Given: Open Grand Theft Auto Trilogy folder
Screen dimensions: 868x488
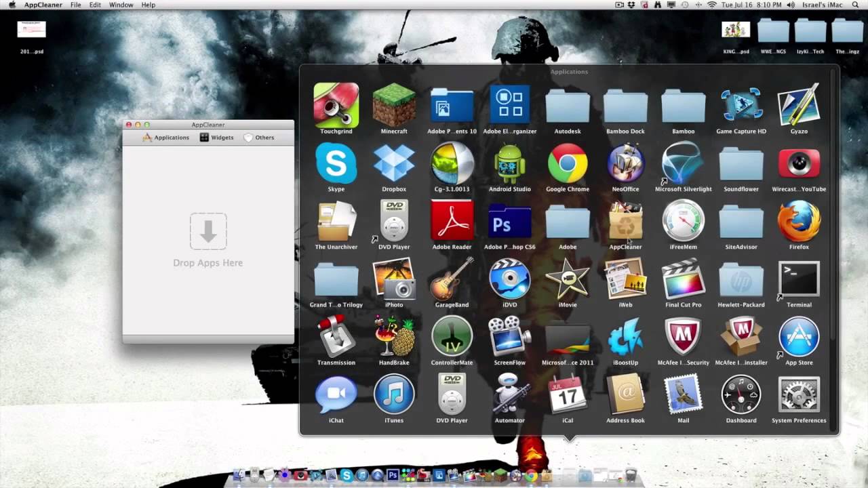Looking at the screenshot, I should 336,280.
